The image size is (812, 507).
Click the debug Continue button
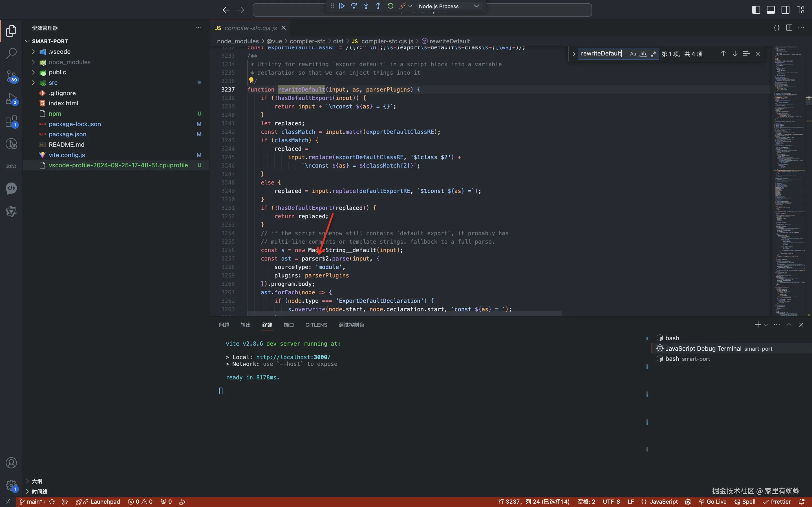pos(342,6)
